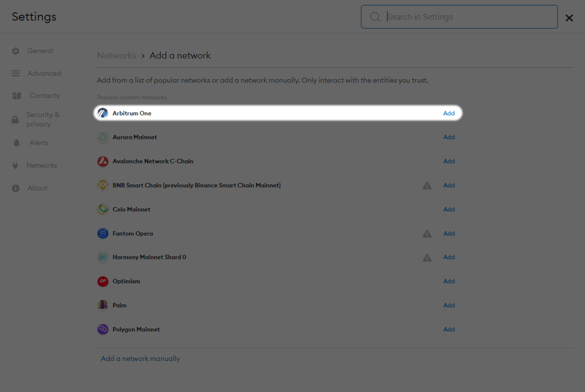
Task: Click the Alerts bell icon
Action: (x=16, y=143)
